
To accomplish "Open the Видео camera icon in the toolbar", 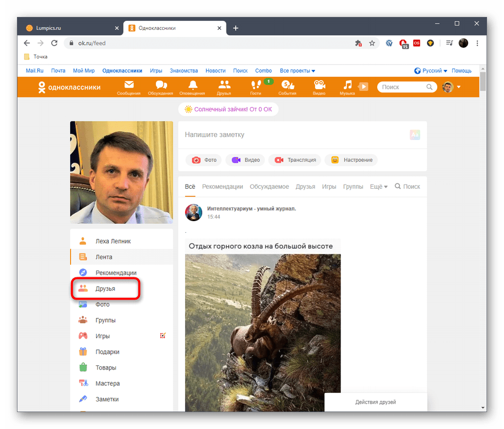I will click(x=319, y=86).
